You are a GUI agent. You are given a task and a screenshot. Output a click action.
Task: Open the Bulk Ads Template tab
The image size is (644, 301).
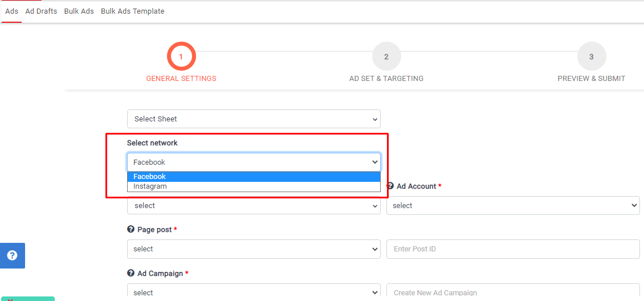click(133, 11)
